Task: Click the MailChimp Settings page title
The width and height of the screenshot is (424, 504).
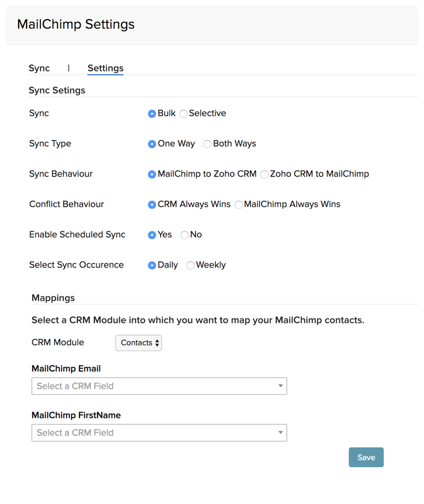Action: point(76,24)
